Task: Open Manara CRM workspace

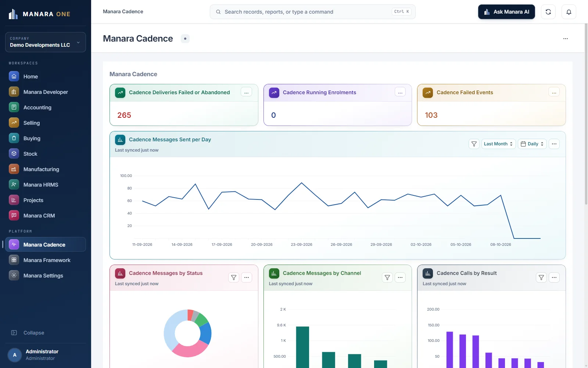Action: [46, 216]
